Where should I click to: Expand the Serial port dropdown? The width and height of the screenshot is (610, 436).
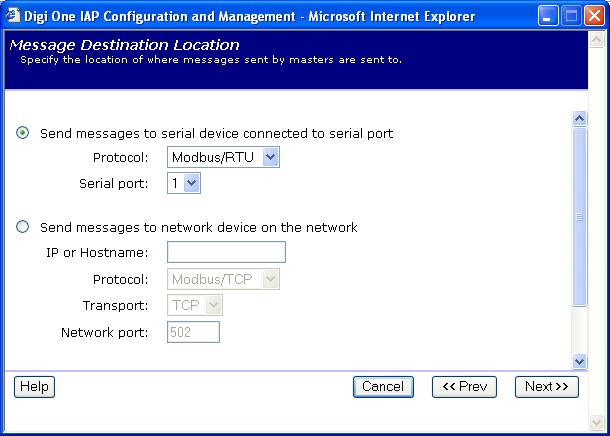(x=184, y=183)
